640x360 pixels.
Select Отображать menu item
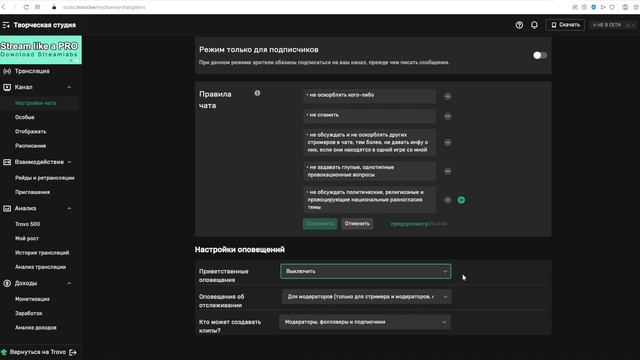[x=31, y=131]
